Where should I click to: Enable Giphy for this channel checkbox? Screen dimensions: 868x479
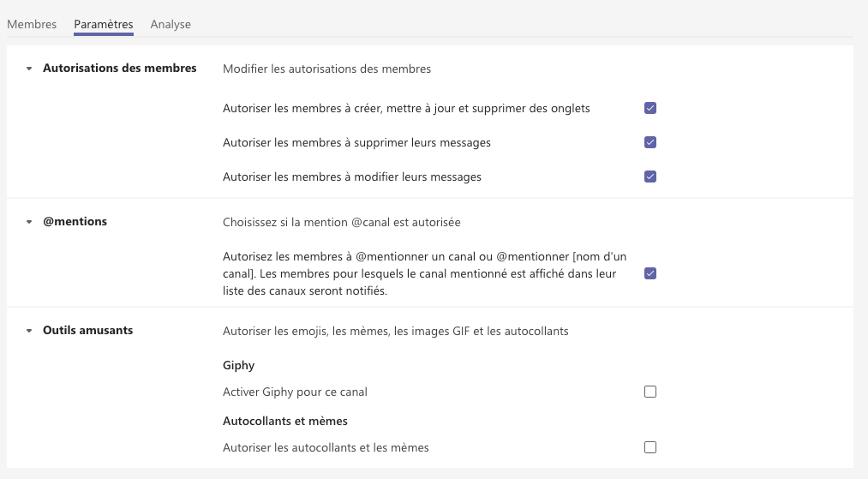tap(650, 392)
